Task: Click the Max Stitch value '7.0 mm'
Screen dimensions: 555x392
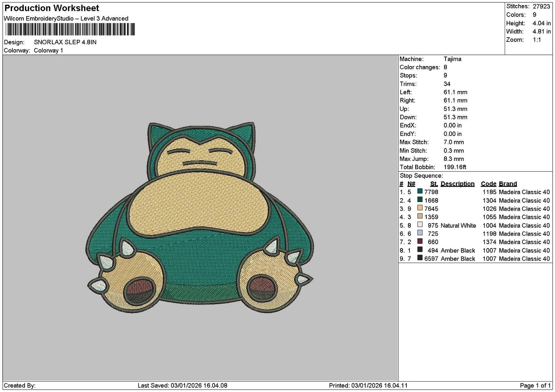Action: point(454,142)
